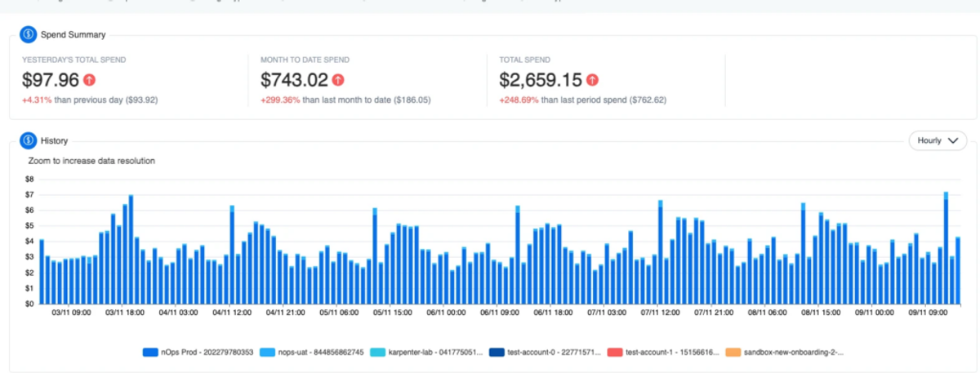Click test-account-0 dark blue legend swatch

tap(497, 352)
